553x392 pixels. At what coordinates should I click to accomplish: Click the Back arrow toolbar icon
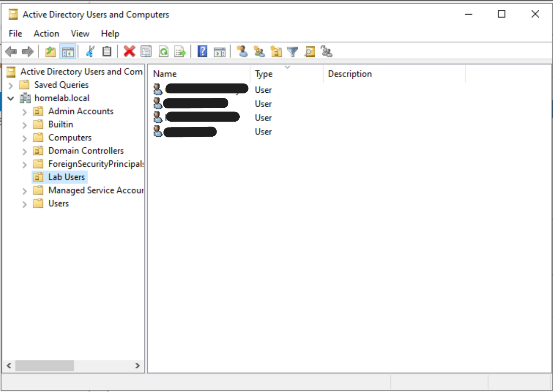point(11,52)
